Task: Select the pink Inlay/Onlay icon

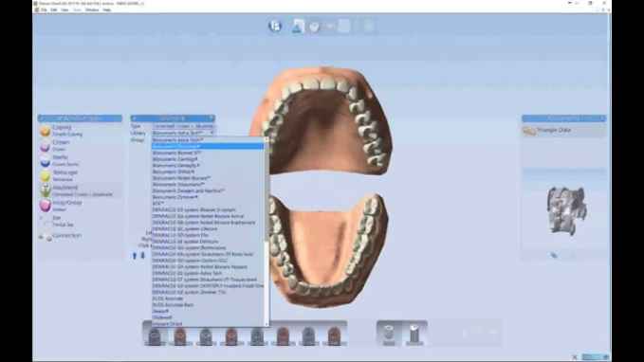Action: (x=46, y=206)
